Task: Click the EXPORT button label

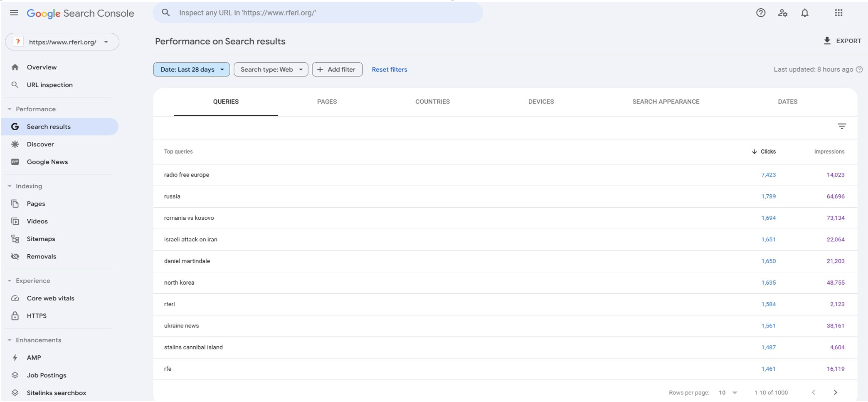Action: (x=848, y=41)
